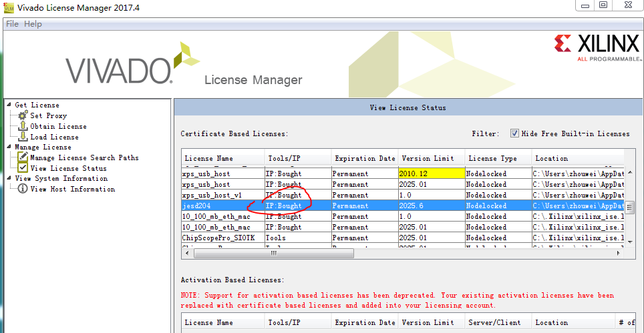Click the horizontal scrollbar thumb
The image size is (644, 333).
(273, 254)
